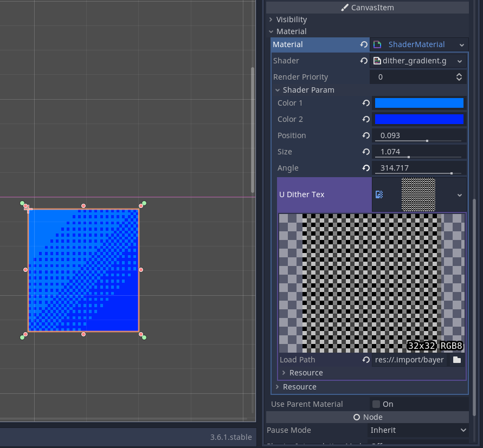This screenshot has height=448, width=483.
Task: Click the large Bayer dither texture preview
Action: point(372,283)
